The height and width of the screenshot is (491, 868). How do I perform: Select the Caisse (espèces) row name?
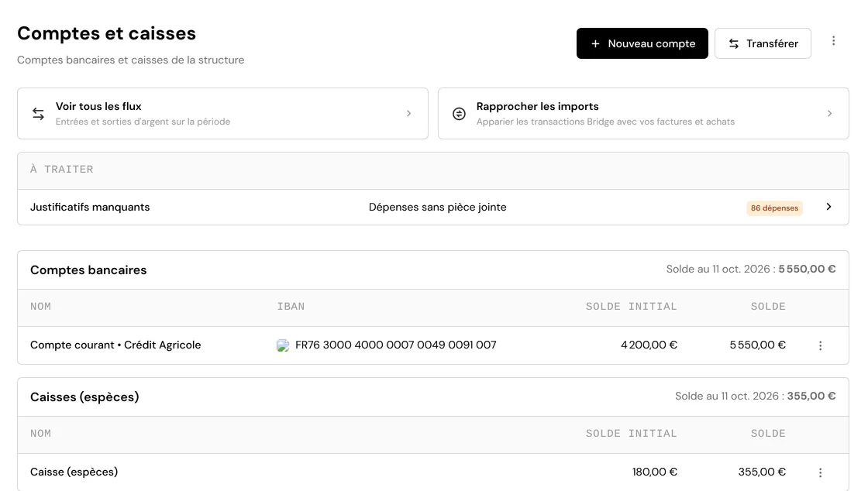(74, 472)
